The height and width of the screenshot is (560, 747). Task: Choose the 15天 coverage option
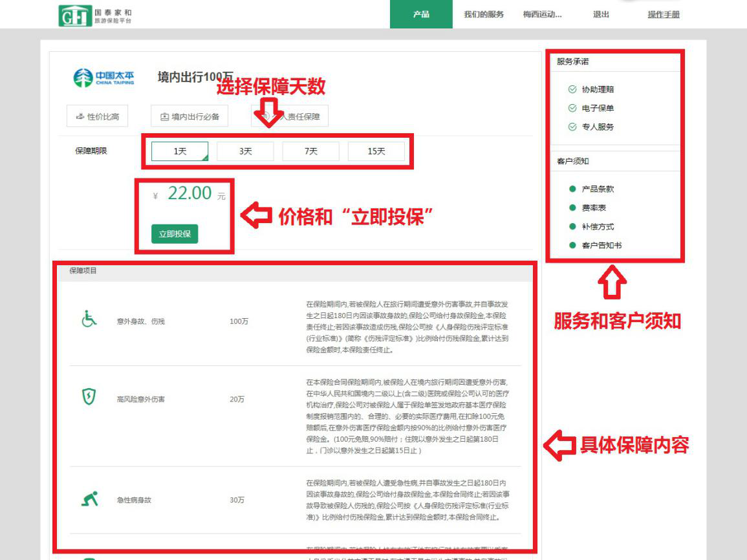(376, 151)
